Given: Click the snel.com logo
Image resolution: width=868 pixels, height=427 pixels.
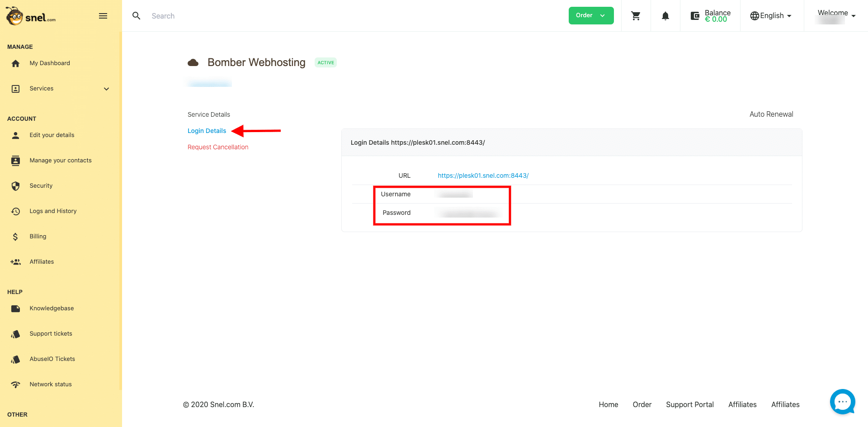Looking at the screenshot, I should point(31,16).
